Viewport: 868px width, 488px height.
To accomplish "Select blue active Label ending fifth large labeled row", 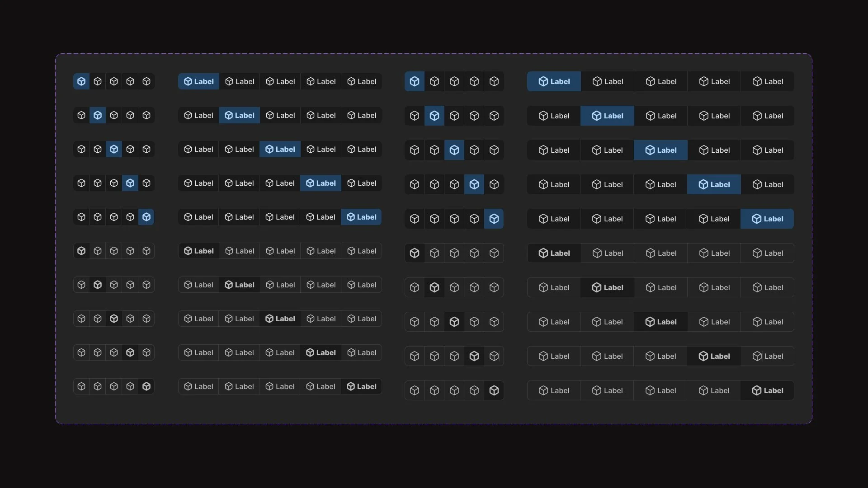I will point(767,219).
